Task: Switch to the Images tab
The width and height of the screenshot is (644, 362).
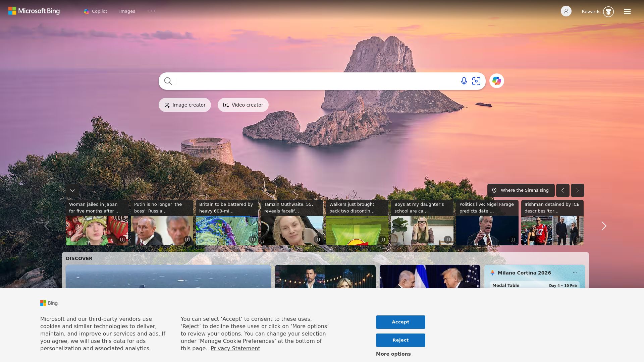Action: pos(127,11)
